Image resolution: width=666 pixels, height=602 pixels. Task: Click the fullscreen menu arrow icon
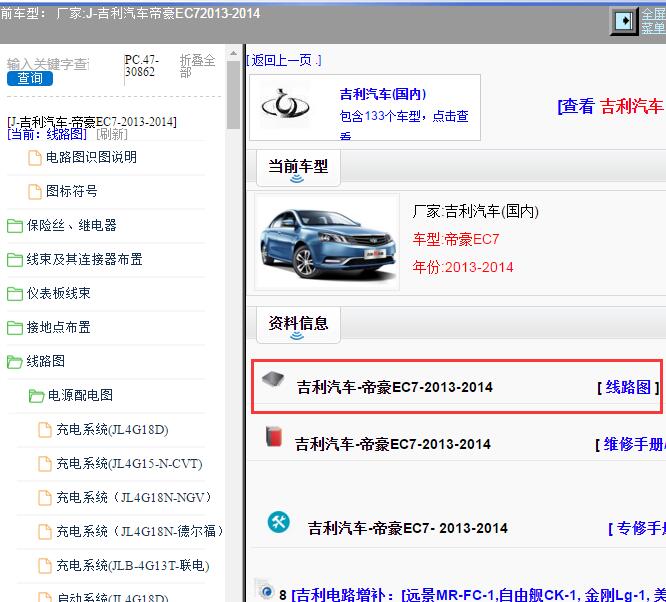coord(624,21)
